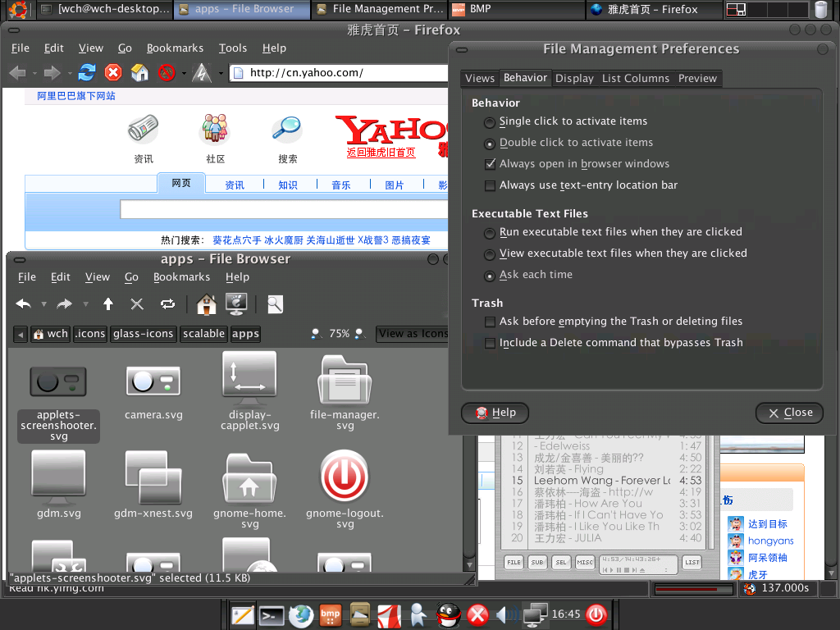Open Firefox Bookmarks menu

176,48
